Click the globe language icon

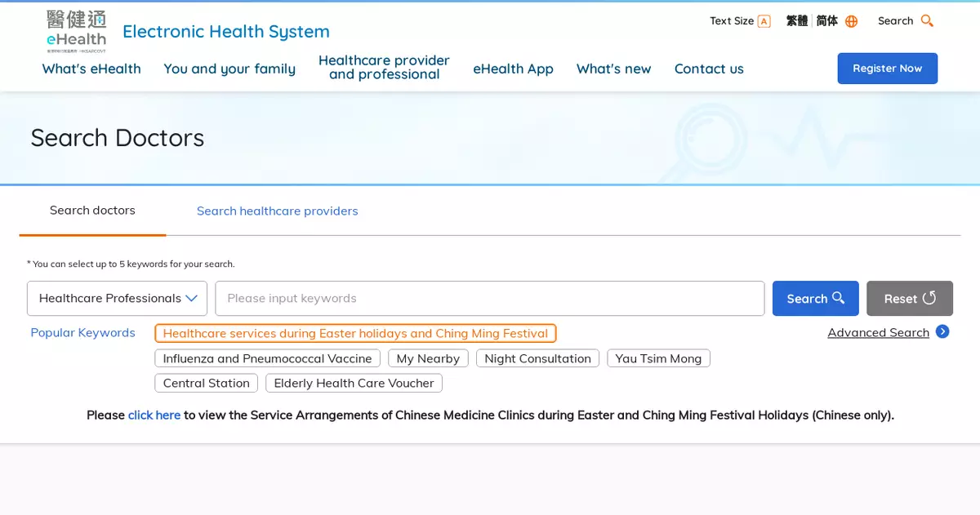[851, 21]
